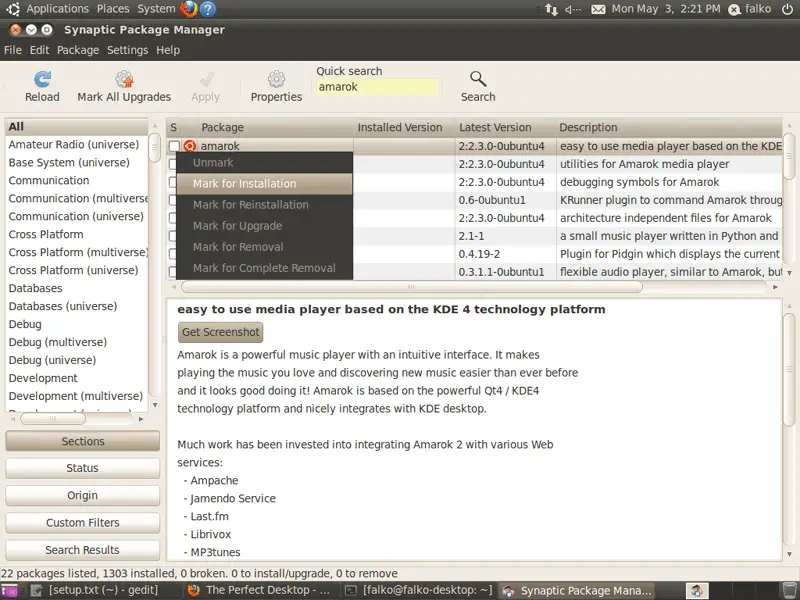Click the Get Screenshot button
The image size is (800, 600).
pos(220,332)
